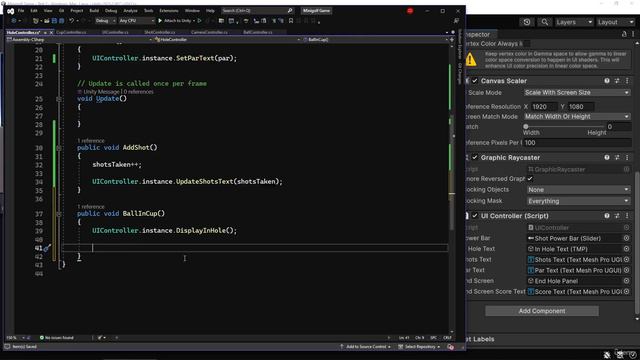Screen dimensions: 640x360
Task: Open Canvas Scaler help icon
Action: [607, 81]
